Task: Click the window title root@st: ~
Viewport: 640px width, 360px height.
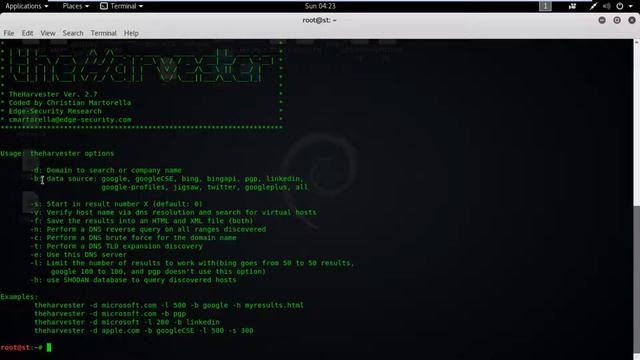Action: tap(320, 20)
